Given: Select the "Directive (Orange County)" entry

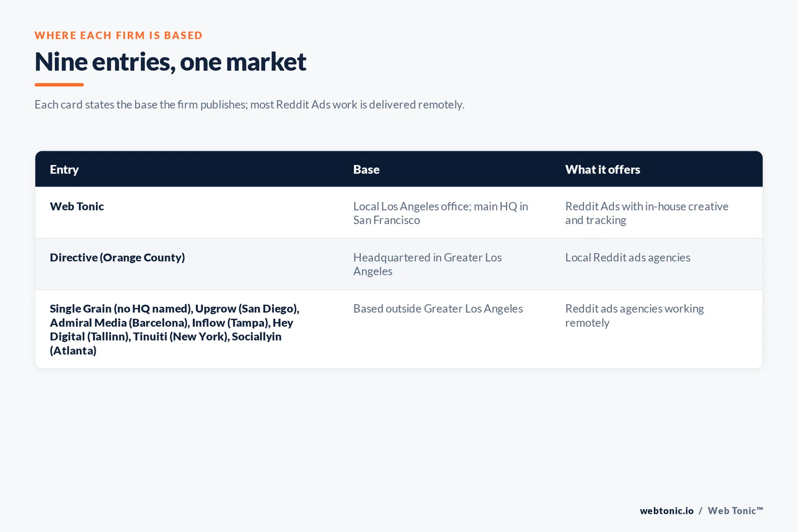Looking at the screenshot, I should [x=117, y=258].
